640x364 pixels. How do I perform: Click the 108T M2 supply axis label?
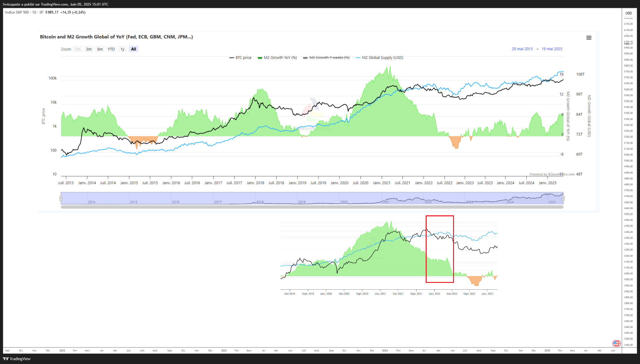coord(580,74)
